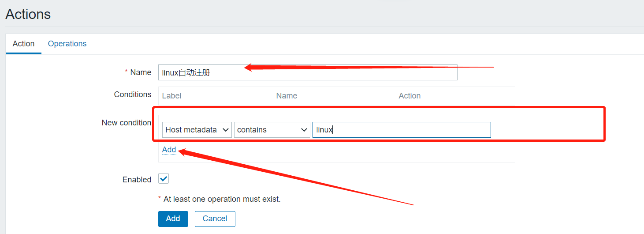Click the Label column header in Conditions

(171, 96)
